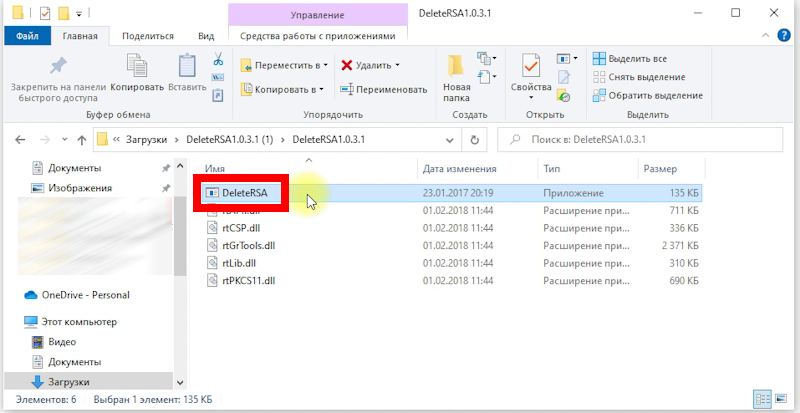Switch to the Поделиться ribbon tab
Screen dimensions: 800x413
click(x=148, y=35)
